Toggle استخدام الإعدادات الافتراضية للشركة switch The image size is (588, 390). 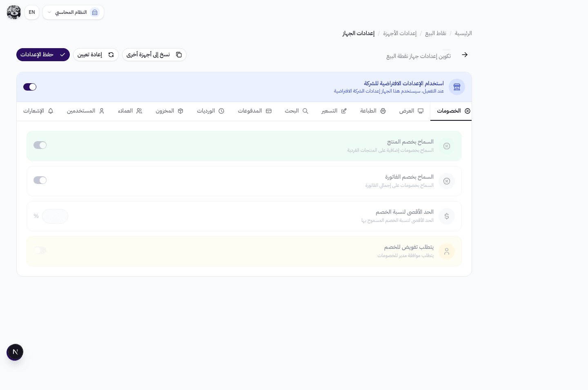(29, 87)
